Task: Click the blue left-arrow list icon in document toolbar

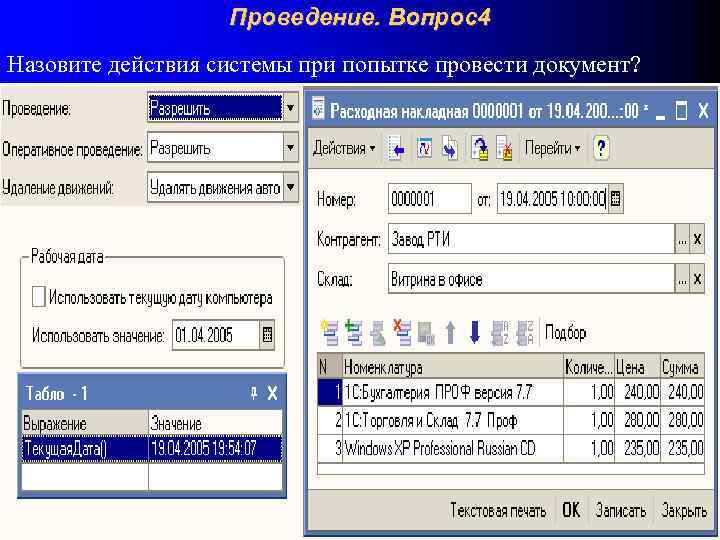Action: tap(396, 149)
